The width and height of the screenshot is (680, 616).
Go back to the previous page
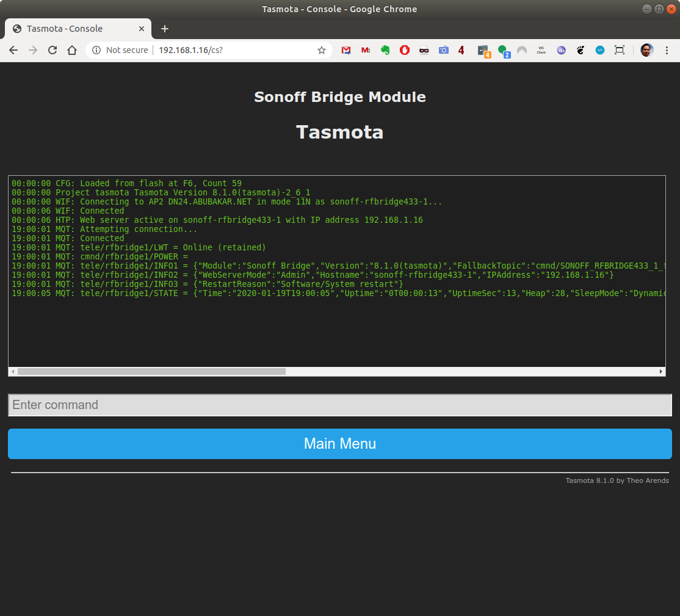click(13, 50)
